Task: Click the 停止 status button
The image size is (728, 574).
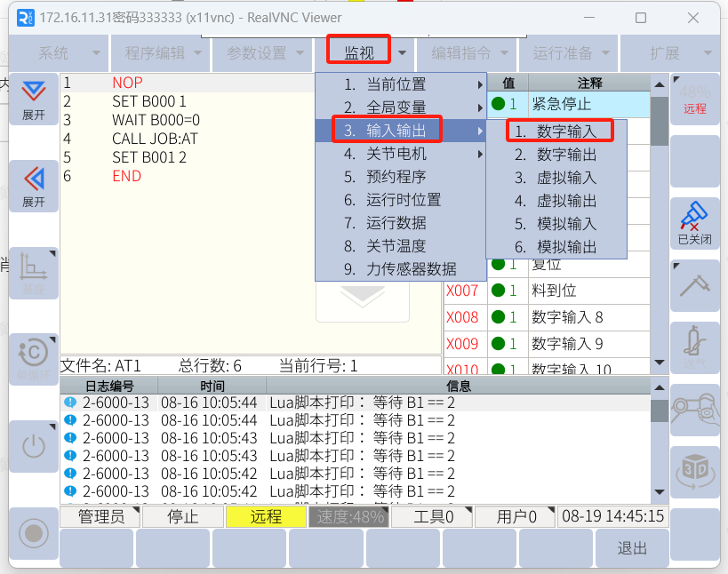Action: pos(182,517)
